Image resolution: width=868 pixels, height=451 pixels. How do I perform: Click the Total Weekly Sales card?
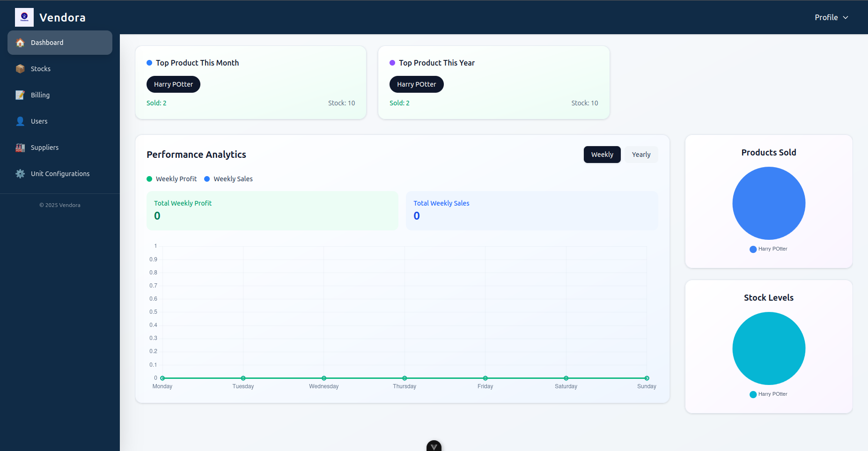tap(532, 211)
